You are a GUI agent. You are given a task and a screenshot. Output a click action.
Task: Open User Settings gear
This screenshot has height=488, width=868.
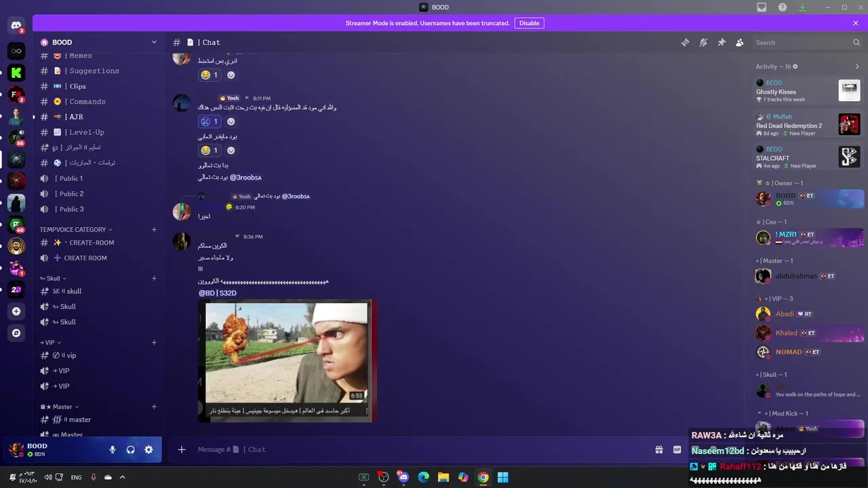[149, 449]
